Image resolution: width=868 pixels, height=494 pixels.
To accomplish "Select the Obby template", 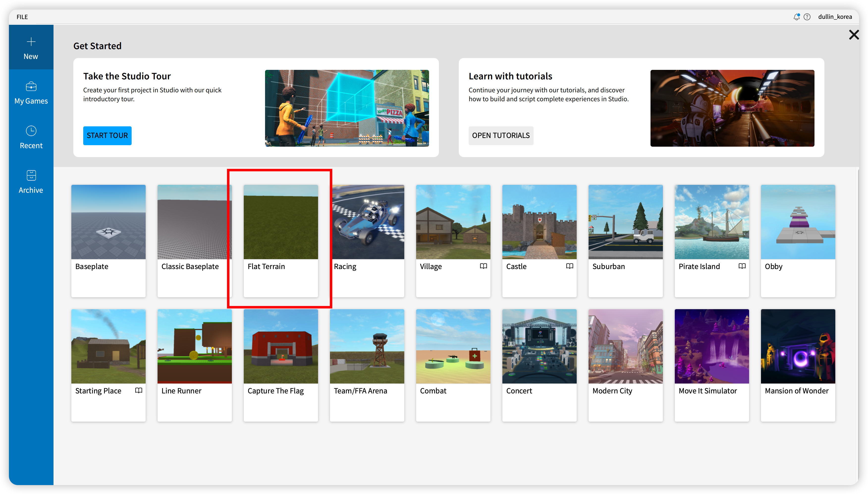I will 798,241.
